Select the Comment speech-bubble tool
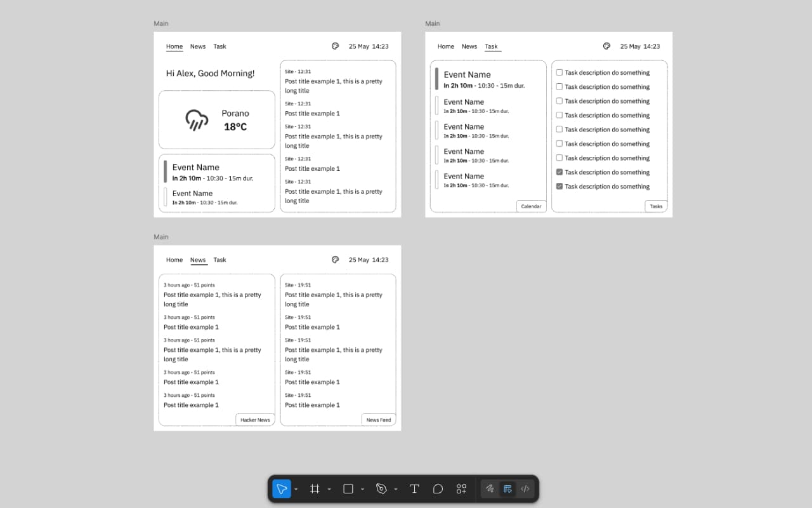Screen dimensions: 812x508 pyautogui.click(x=438, y=489)
